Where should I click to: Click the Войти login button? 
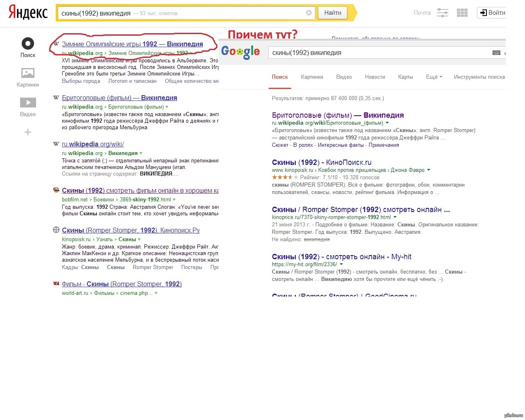tap(493, 13)
